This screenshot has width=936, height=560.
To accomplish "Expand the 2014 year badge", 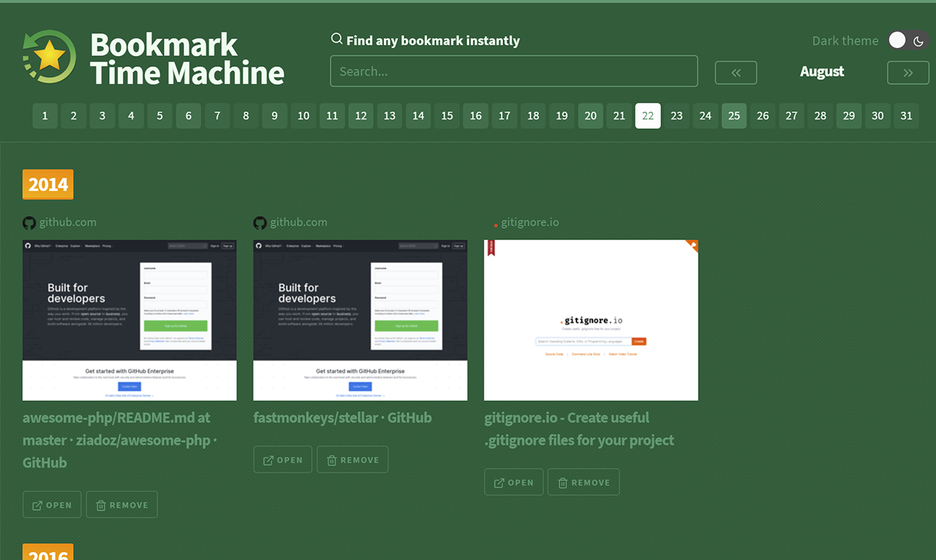I will [x=47, y=184].
